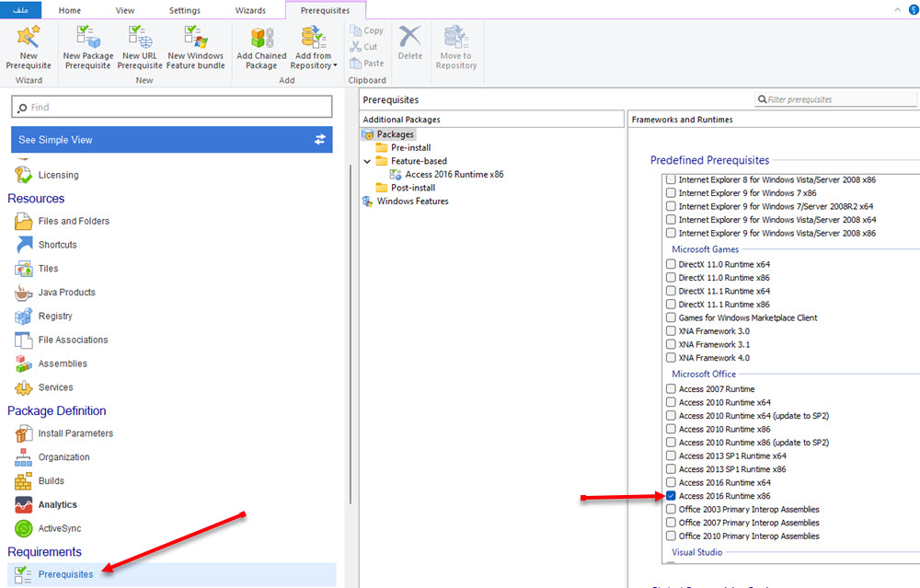The width and height of the screenshot is (920, 588).
Task: Add a New Windows Feature bundle
Action: 195,48
